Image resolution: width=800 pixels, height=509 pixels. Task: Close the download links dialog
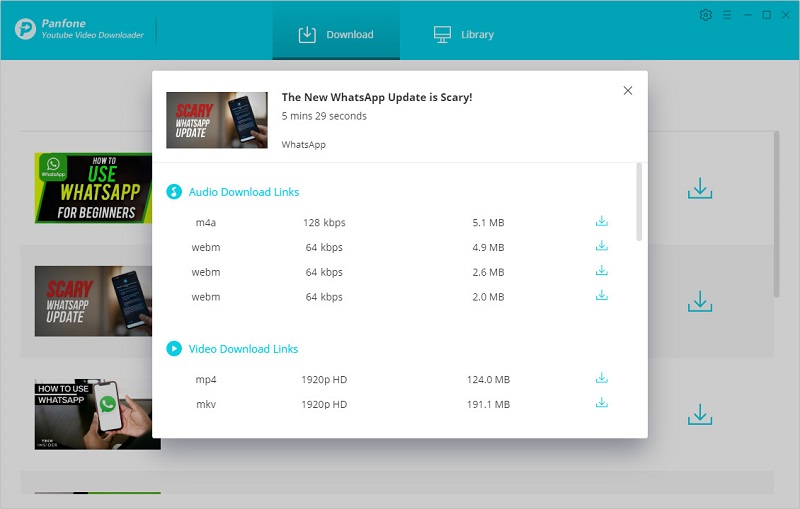[628, 91]
